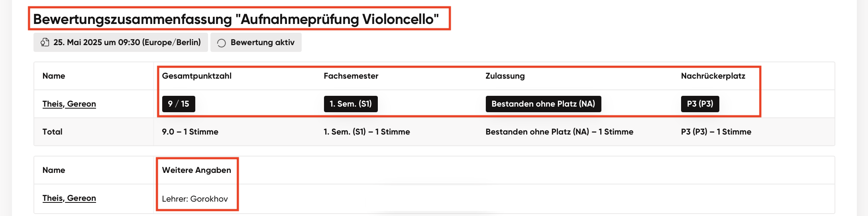
Task: Click the dark '1. Sem. (S1)' badge
Action: point(350,104)
